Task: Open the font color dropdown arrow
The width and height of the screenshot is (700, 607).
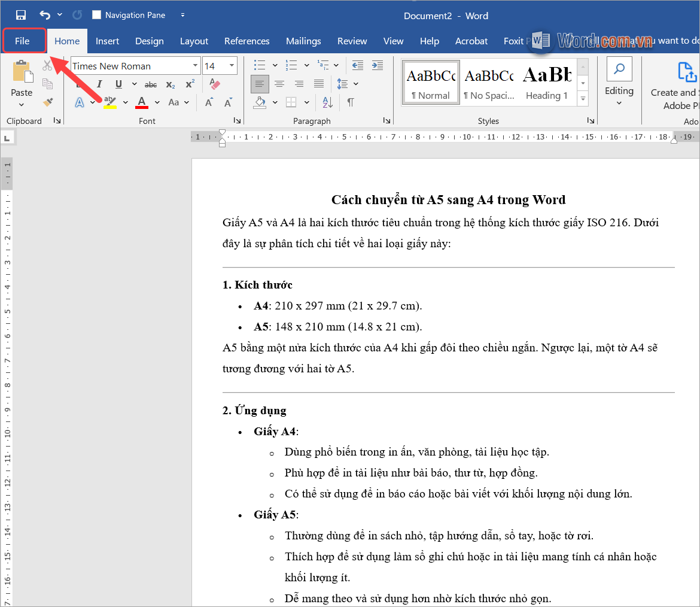Action: pos(157,103)
